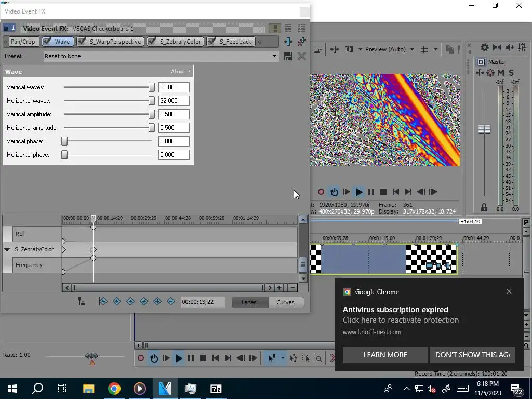Select the S_ZebrafyColor keyframe diamond marker
This screenshot has width=532, height=399.
point(93,250)
